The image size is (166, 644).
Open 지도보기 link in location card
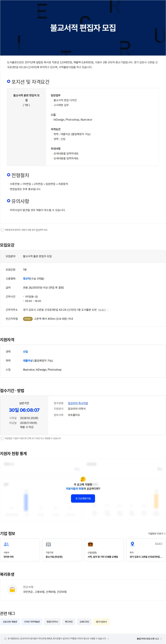(x=158, y=543)
